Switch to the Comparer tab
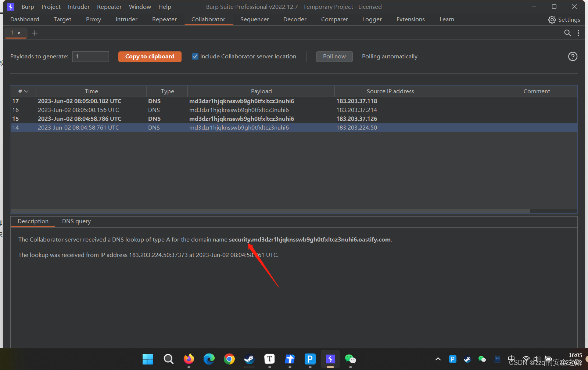 (334, 19)
